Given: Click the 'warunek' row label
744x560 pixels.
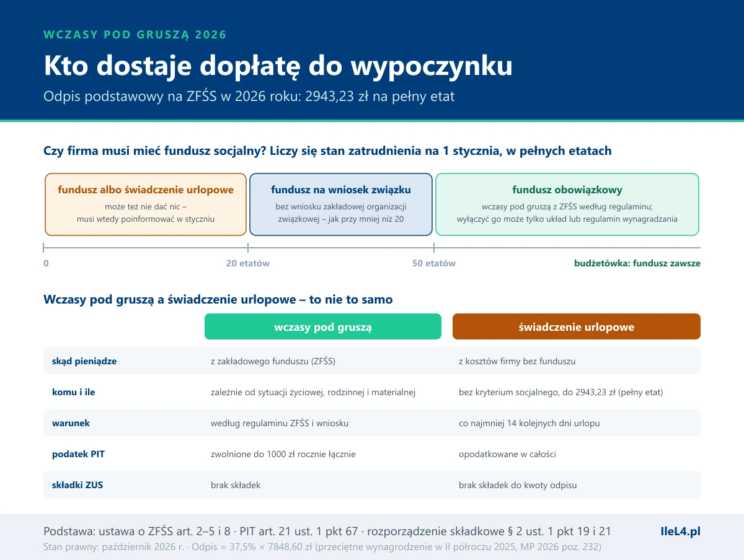Looking at the screenshot, I should 71,423.
